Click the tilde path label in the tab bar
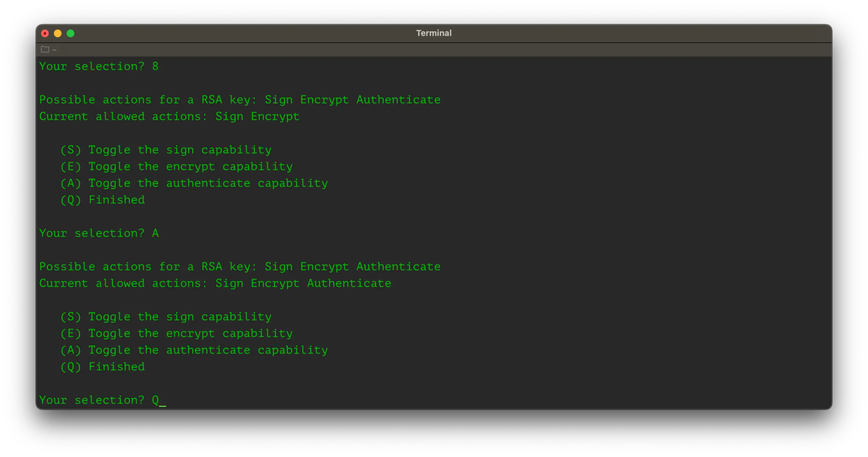 click(54, 49)
